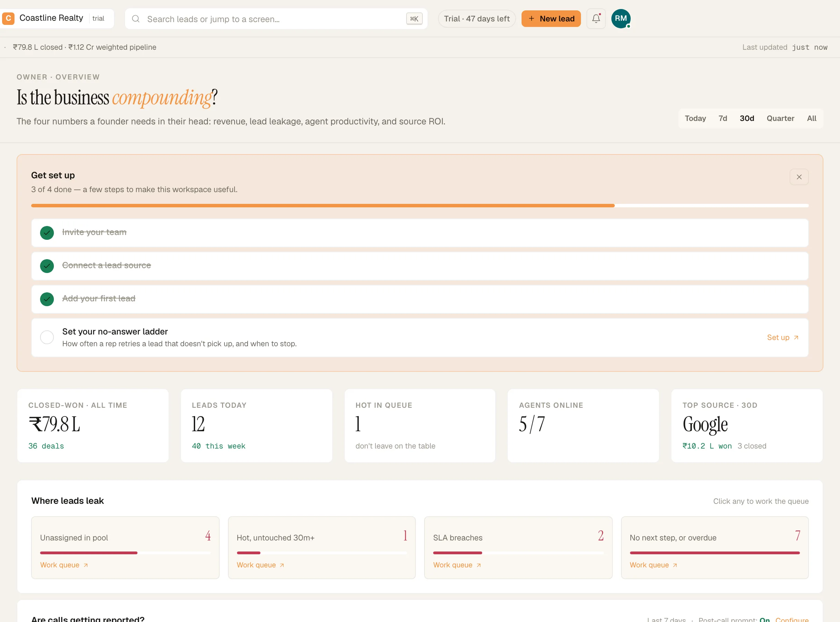The height and width of the screenshot is (622, 840).
Task: Click the search magnifier icon
Action: pyautogui.click(x=136, y=19)
